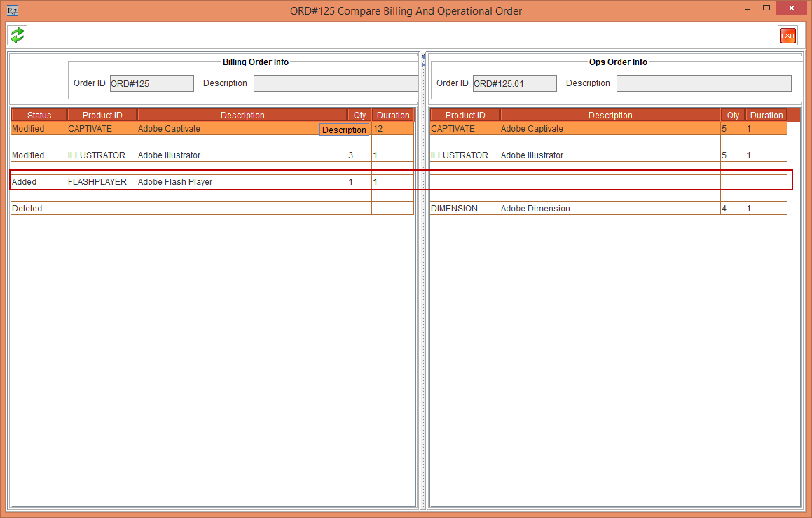812x518 pixels.
Task: Sort billing table by Status column header
Action: (x=39, y=115)
